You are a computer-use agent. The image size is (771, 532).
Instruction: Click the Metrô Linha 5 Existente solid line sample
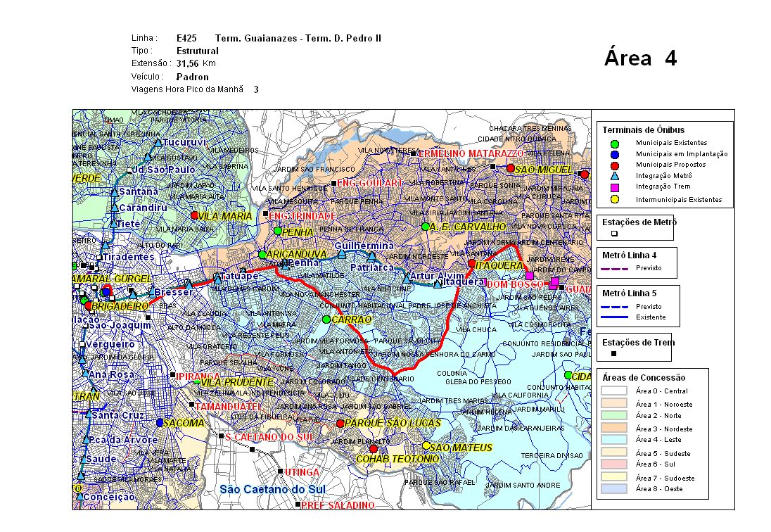click(615, 317)
